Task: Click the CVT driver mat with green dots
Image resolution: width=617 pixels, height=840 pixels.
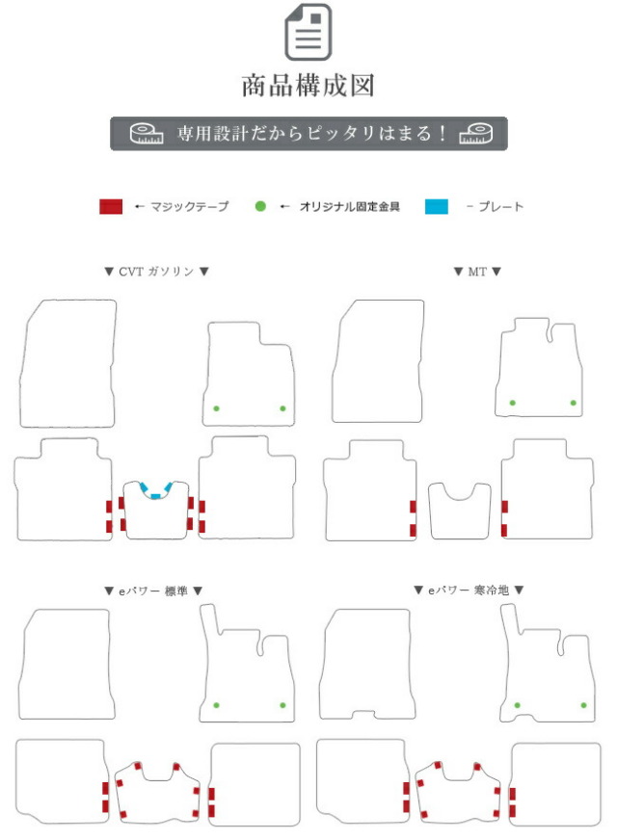Action: pos(250,374)
